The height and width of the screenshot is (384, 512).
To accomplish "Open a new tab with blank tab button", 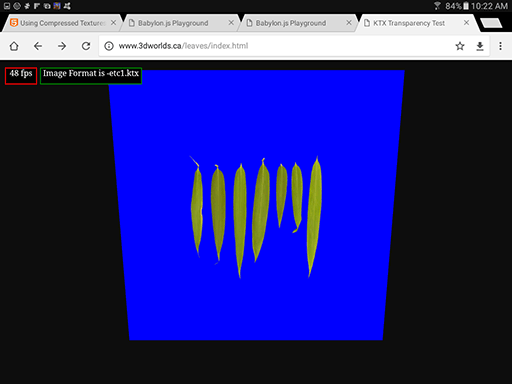I will click(x=491, y=23).
